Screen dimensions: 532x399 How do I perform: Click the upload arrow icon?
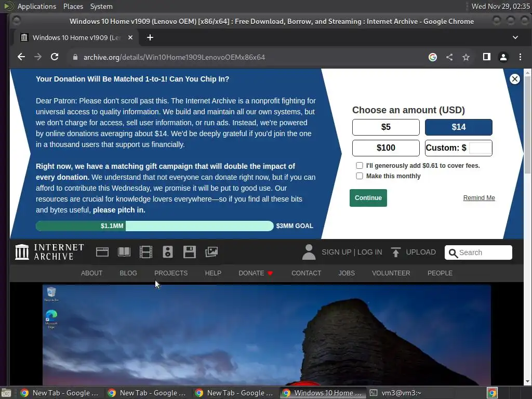tap(395, 252)
